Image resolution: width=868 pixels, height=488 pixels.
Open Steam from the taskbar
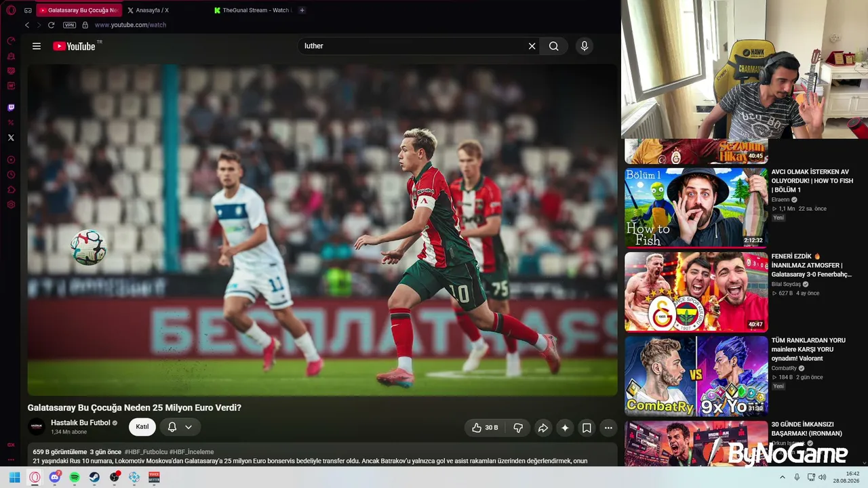coord(94,477)
